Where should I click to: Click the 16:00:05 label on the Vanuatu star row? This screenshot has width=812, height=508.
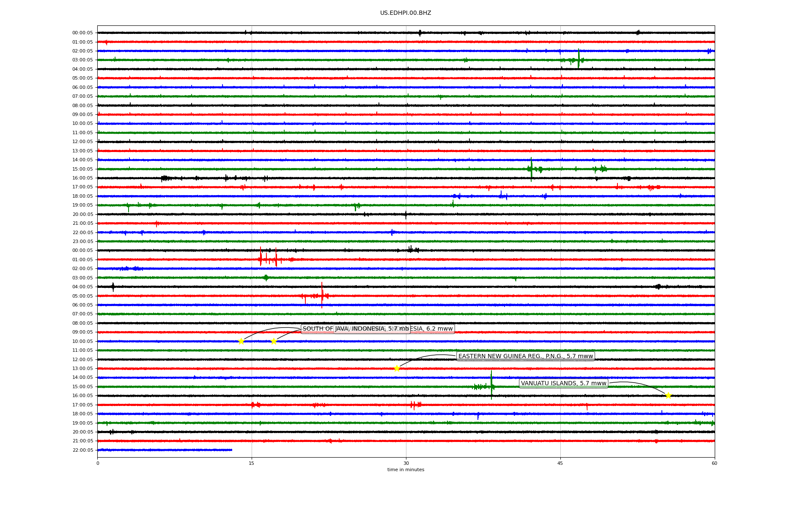(x=82, y=396)
